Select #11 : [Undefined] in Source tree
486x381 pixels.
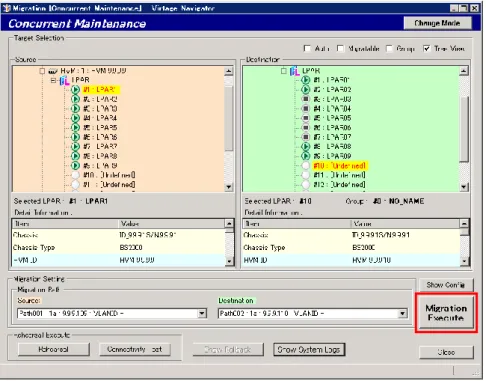point(109,184)
